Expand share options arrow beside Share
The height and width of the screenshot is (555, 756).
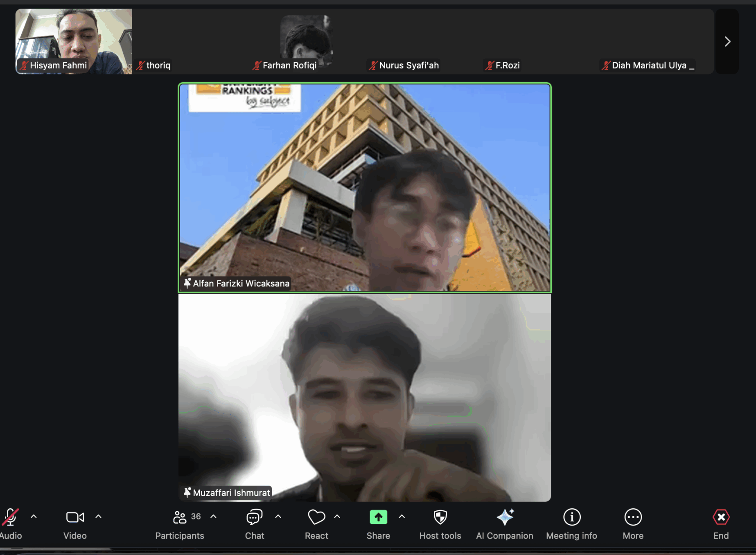click(x=402, y=517)
